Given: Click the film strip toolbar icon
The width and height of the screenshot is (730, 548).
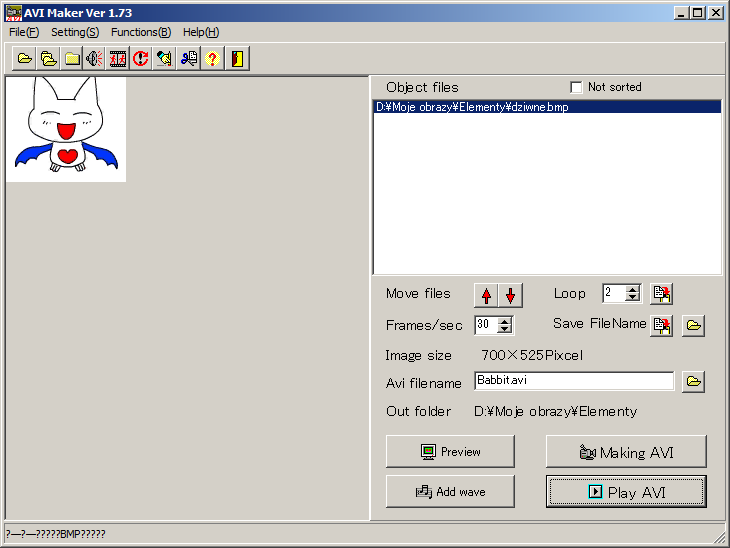Looking at the screenshot, I should (117, 59).
